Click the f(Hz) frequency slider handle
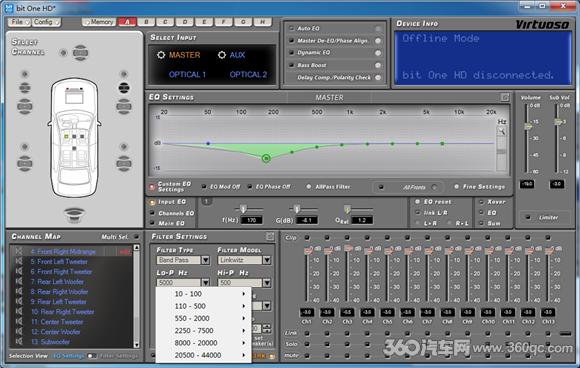This screenshot has height=368, width=580. pyautogui.click(x=243, y=209)
